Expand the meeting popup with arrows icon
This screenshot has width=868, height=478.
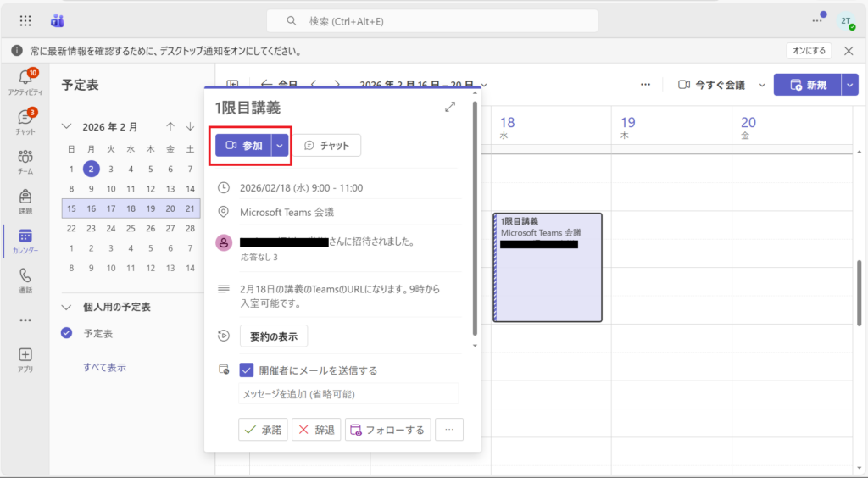pos(450,107)
